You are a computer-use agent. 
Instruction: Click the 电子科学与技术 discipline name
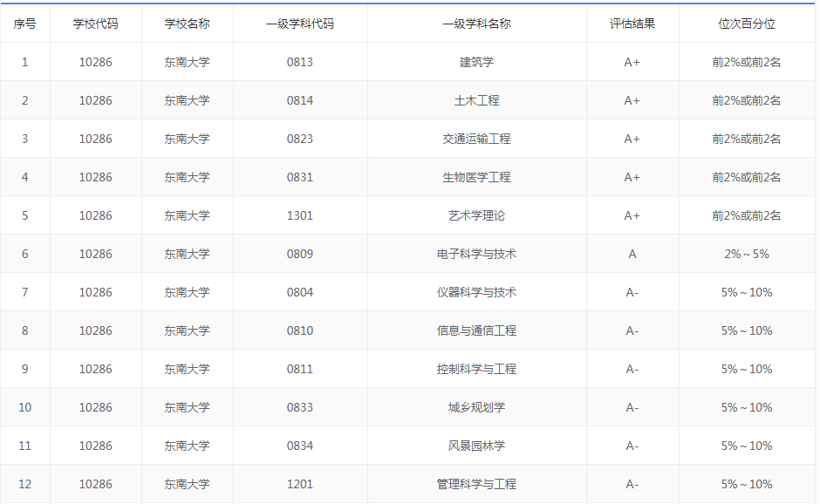point(476,254)
